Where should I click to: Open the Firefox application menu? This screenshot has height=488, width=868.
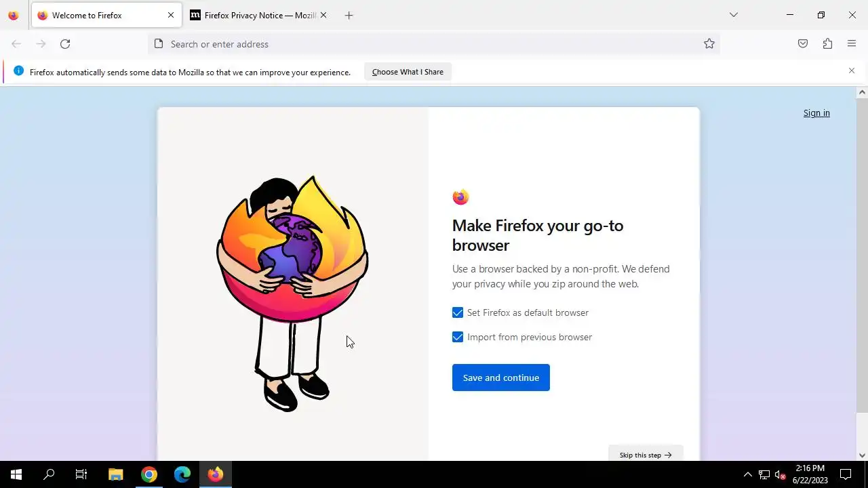click(852, 44)
